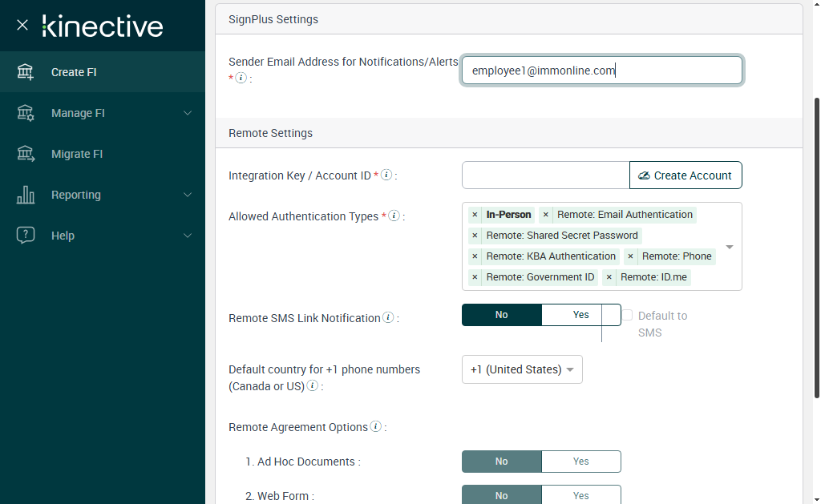Click the Manage FI bank gear icon

(x=25, y=113)
